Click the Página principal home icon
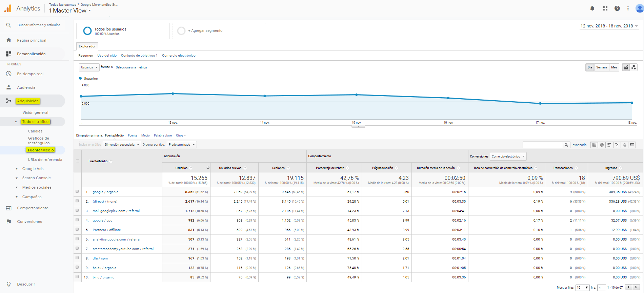 coord(9,40)
